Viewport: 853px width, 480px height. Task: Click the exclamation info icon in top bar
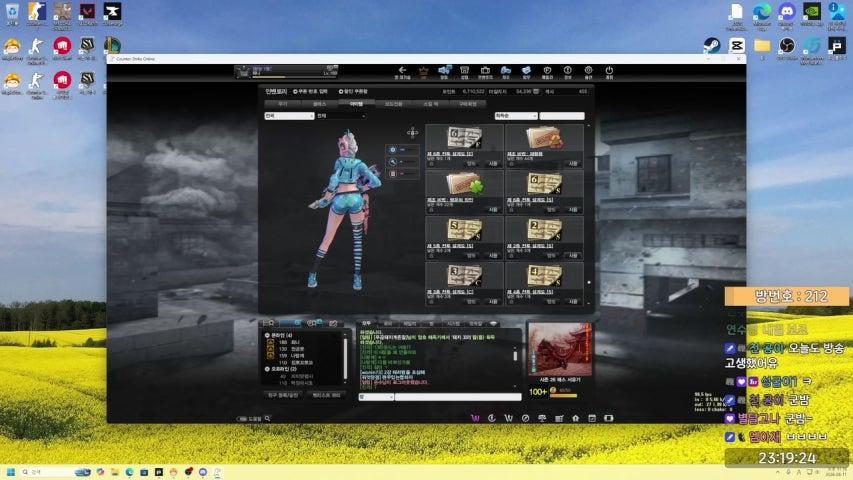click(x=567, y=70)
